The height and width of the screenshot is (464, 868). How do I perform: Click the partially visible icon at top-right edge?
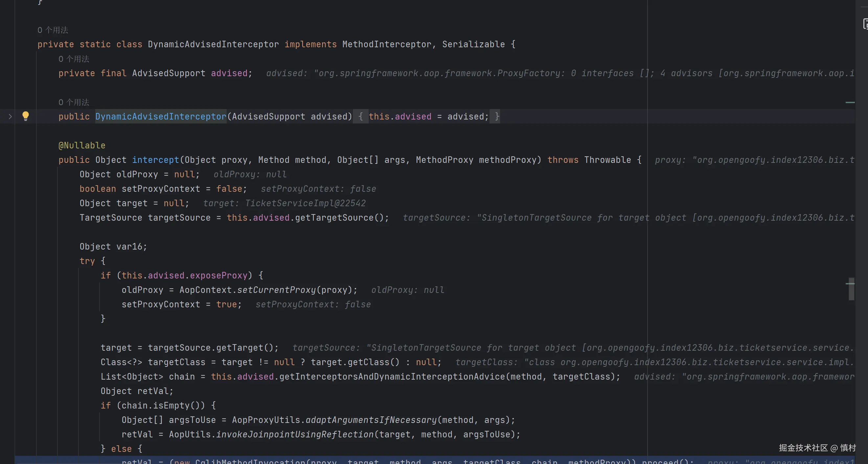click(865, 24)
